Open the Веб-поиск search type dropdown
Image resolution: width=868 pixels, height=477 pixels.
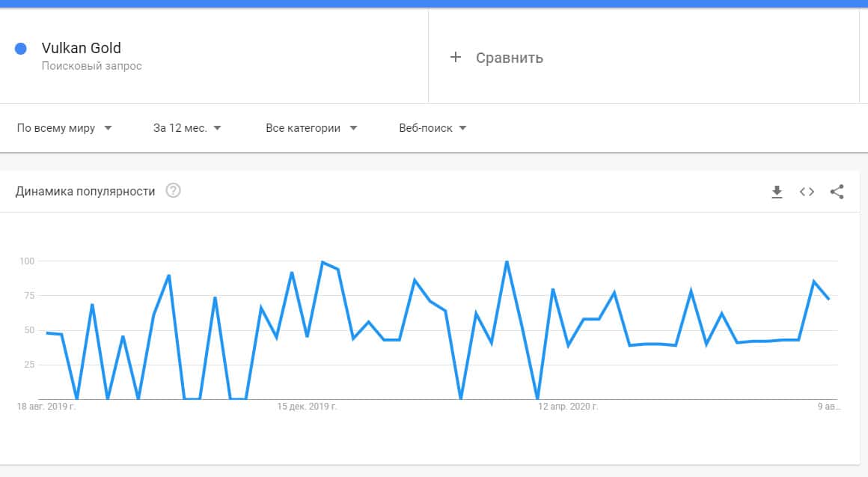(x=433, y=128)
